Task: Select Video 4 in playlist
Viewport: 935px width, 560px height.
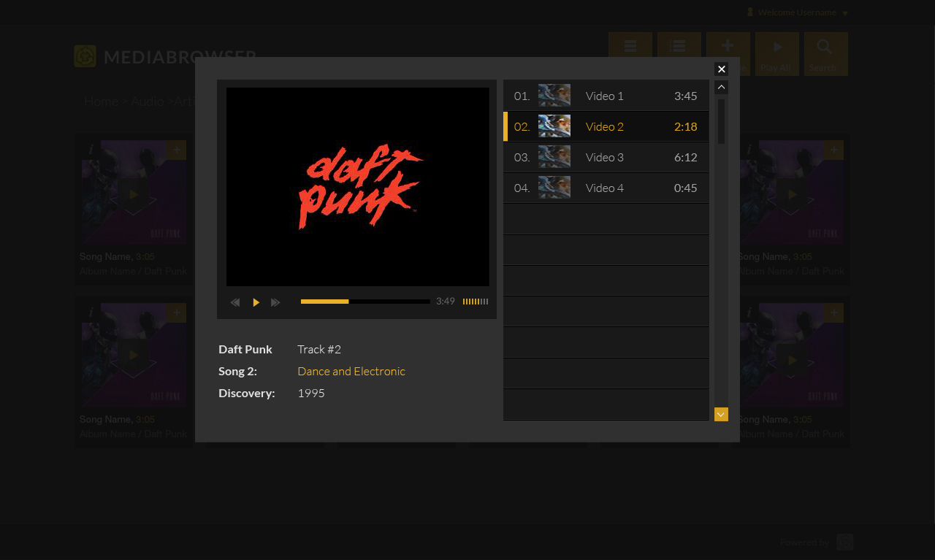Action: tap(606, 188)
